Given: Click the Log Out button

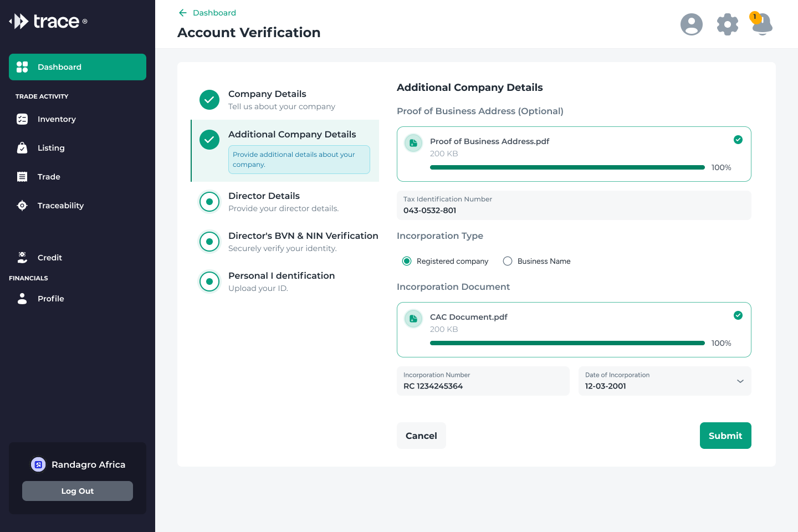Looking at the screenshot, I should pos(78,491).
